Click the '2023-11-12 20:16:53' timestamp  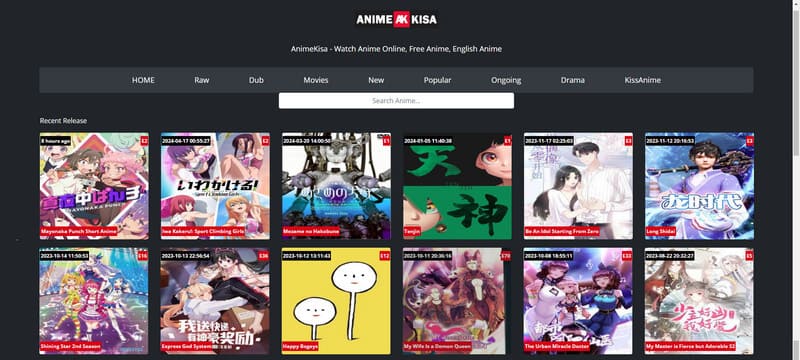669,141
